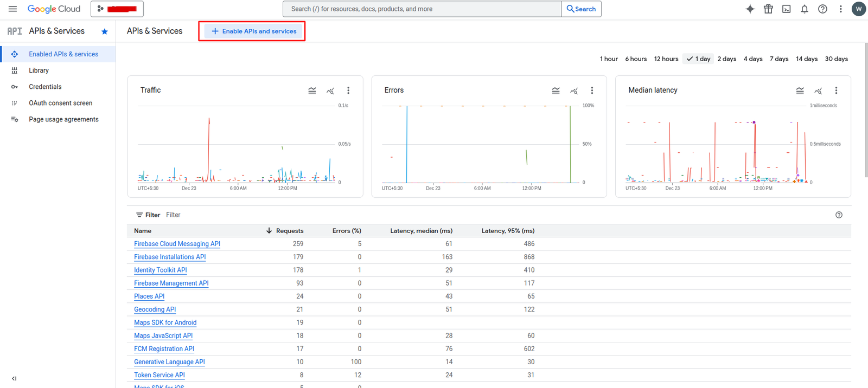
Task: Open the notifications bell
Action: point(805,9)
